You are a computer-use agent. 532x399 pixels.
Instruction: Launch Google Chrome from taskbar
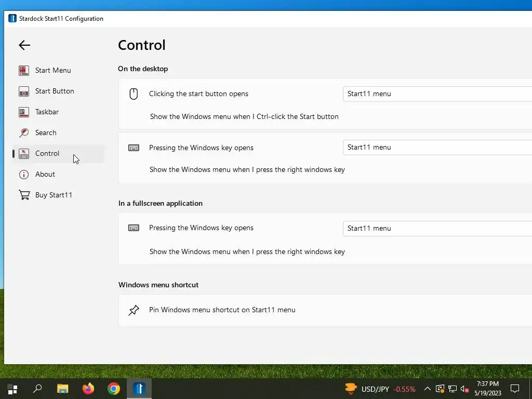pos(114,389)
